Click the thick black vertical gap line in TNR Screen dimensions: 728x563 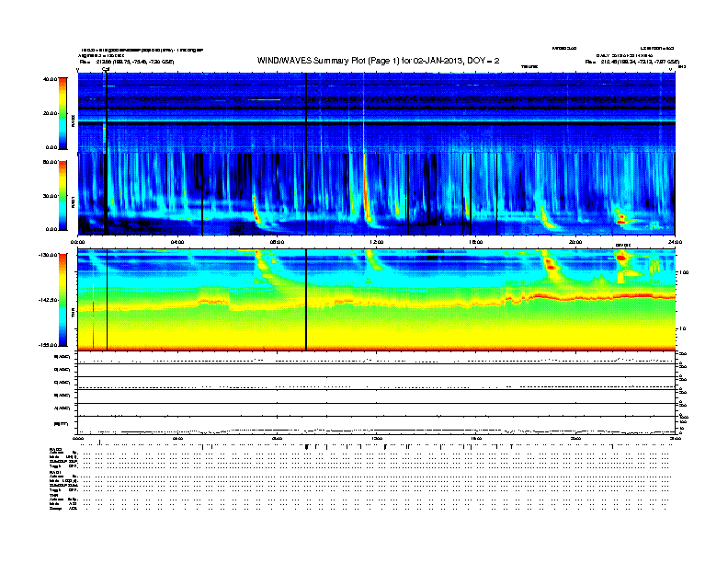(x=306, y=300)
